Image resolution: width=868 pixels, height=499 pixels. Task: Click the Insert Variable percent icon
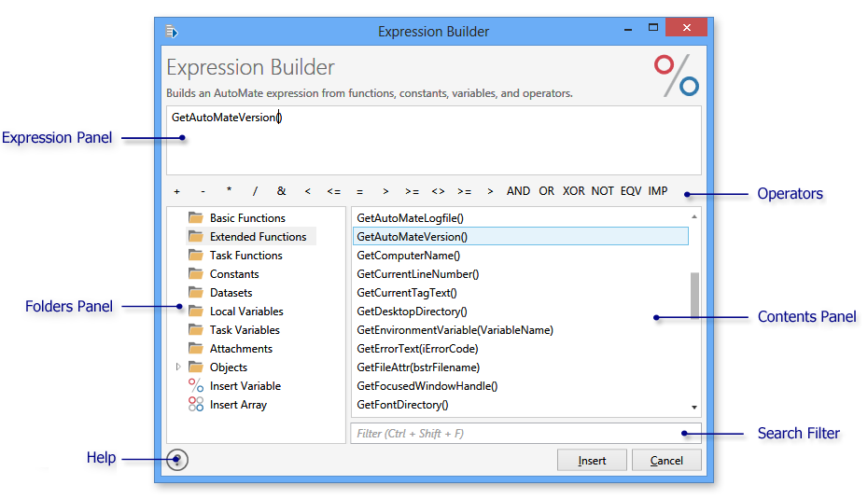pos(195,385)
